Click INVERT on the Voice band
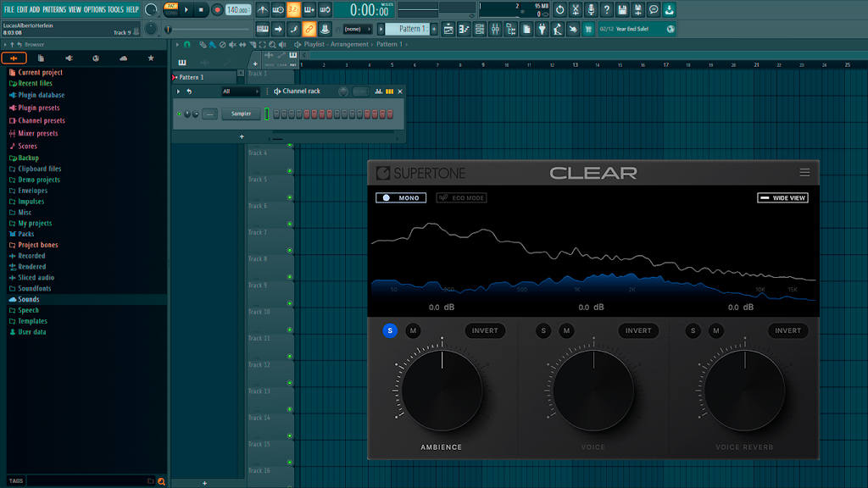868x488 pixels. pyautogui.click(x=638, y=330)
